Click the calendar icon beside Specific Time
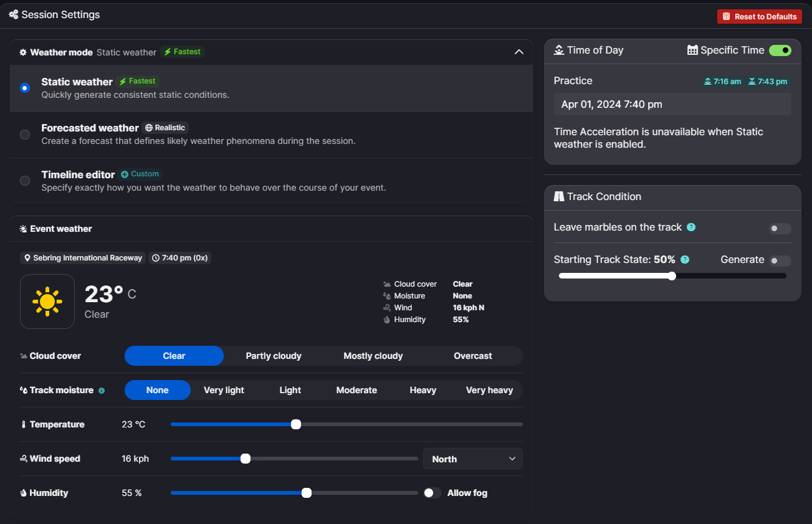Viewport: 812px width, 524px height. 692,50
